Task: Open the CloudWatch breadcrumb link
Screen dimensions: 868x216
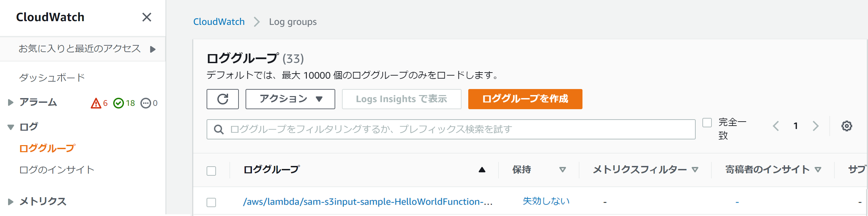Action: [219, 21]
